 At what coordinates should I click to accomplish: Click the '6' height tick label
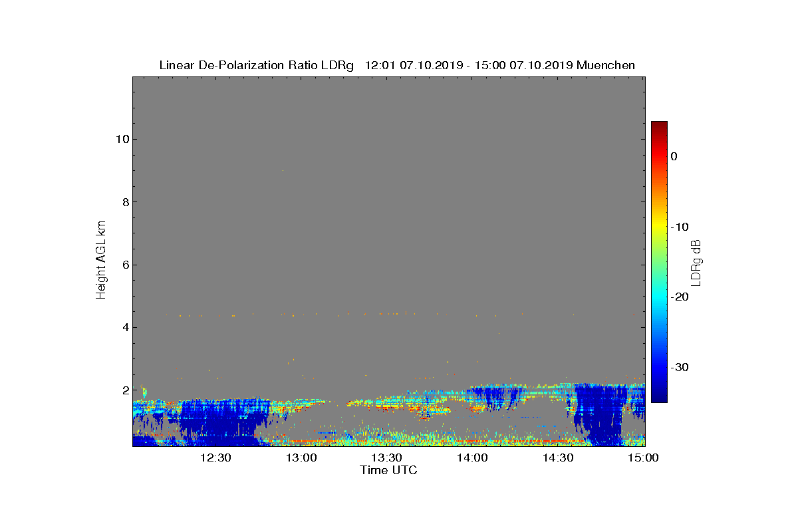click(124, 265)
